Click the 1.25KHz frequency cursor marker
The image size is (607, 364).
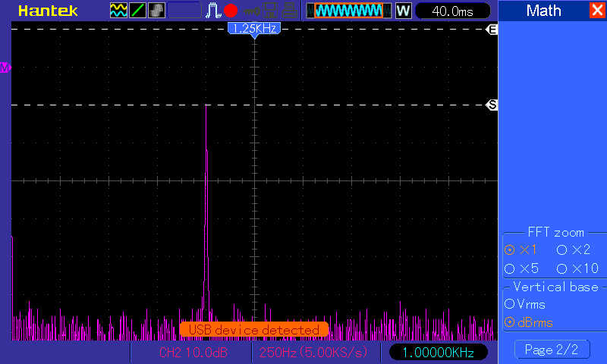pyautogui.click(x=255, y=28)
